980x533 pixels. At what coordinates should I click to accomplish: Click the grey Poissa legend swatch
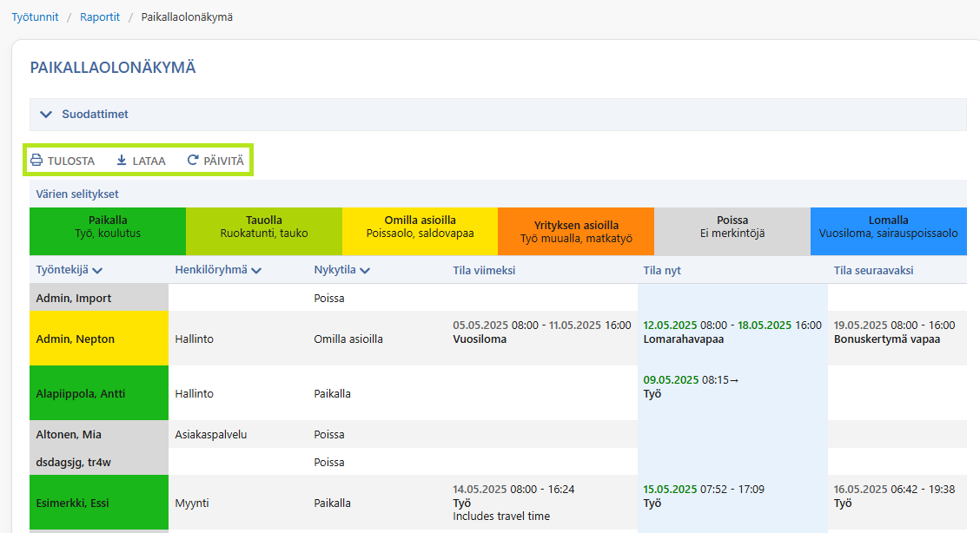732,232
